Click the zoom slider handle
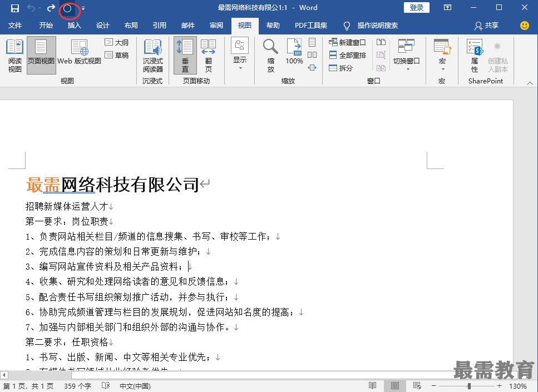 coord(469,386)
